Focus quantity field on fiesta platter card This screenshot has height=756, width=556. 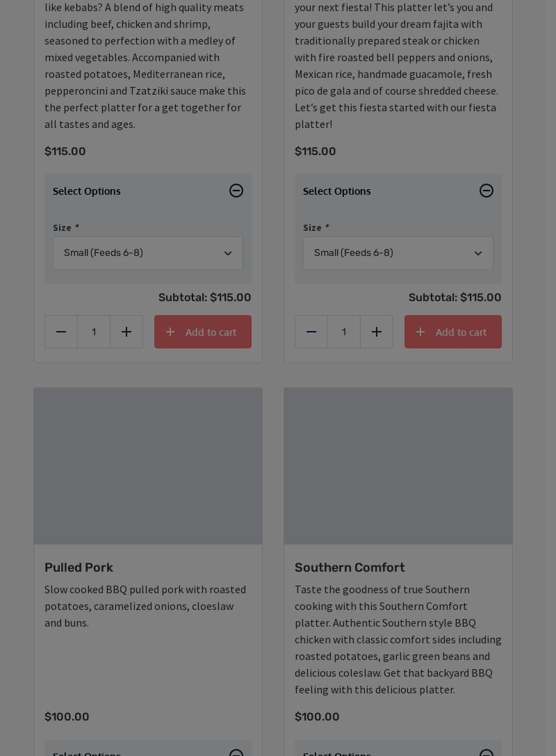tap(344, 332)
